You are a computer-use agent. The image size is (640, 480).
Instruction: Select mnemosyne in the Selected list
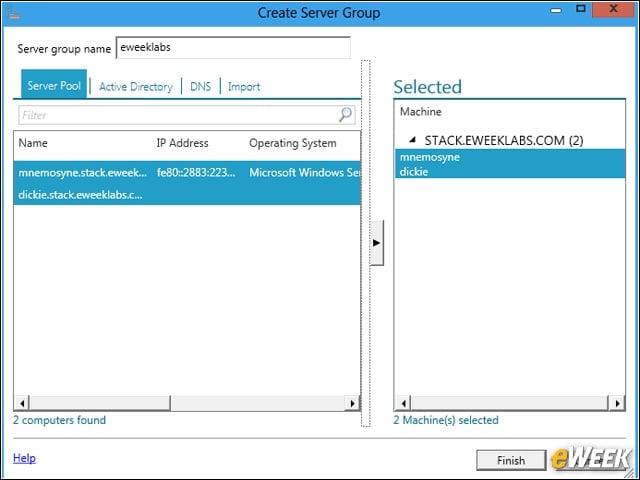click(510, 157)
